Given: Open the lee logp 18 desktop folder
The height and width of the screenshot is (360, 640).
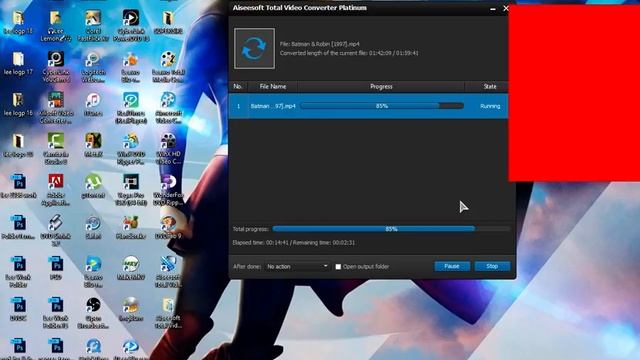Looking at the screenshot, I should click(18, 22).
